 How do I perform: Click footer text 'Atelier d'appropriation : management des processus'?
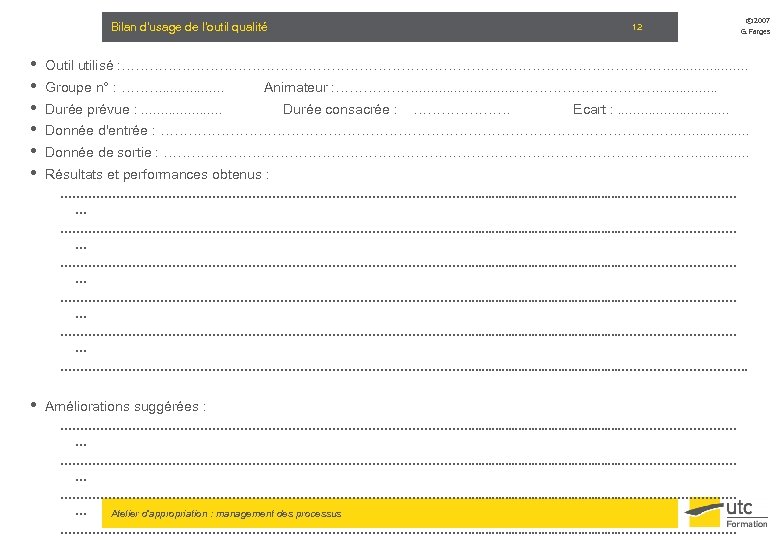coord(226,514)
